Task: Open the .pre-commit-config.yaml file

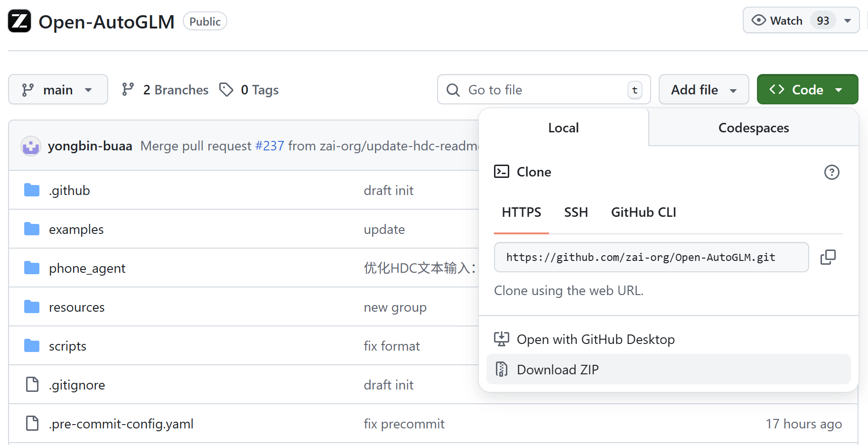Action: point(121,424)
